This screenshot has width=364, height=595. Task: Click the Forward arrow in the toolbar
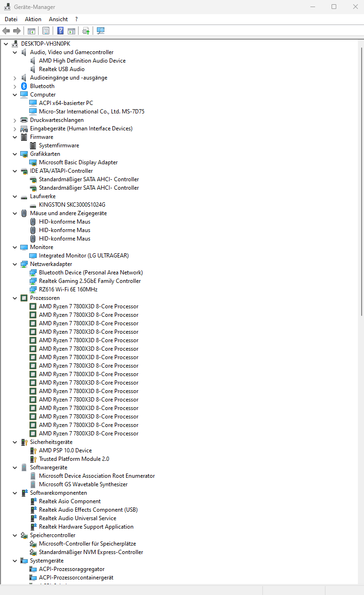pyautogui.click(x=17, y=31)
